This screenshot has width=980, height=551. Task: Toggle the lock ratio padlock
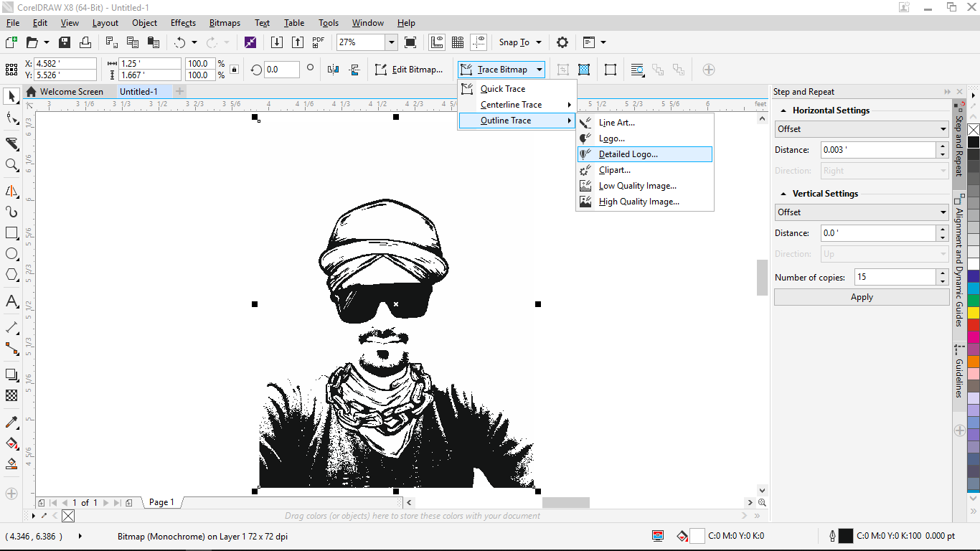coord(234,70)
